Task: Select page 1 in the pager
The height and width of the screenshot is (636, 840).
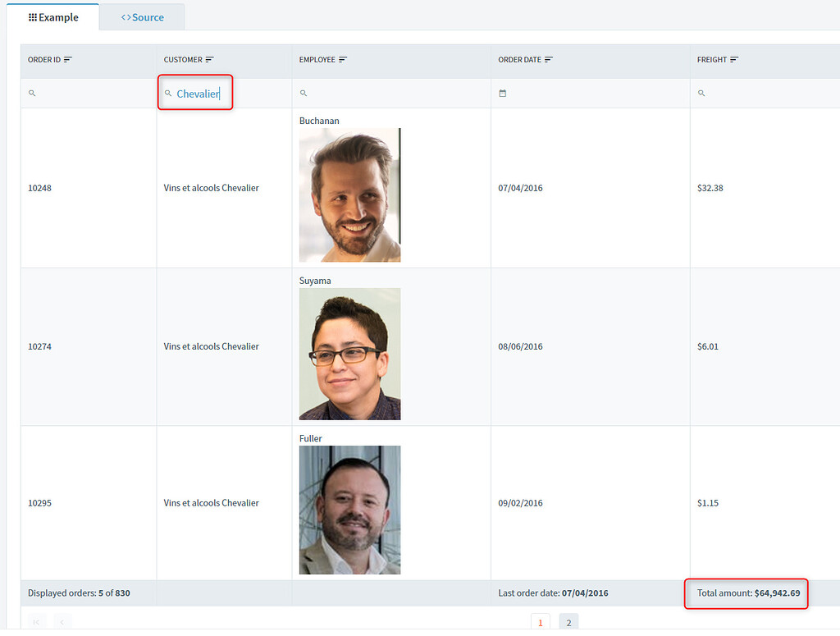Action: point(540,621)
